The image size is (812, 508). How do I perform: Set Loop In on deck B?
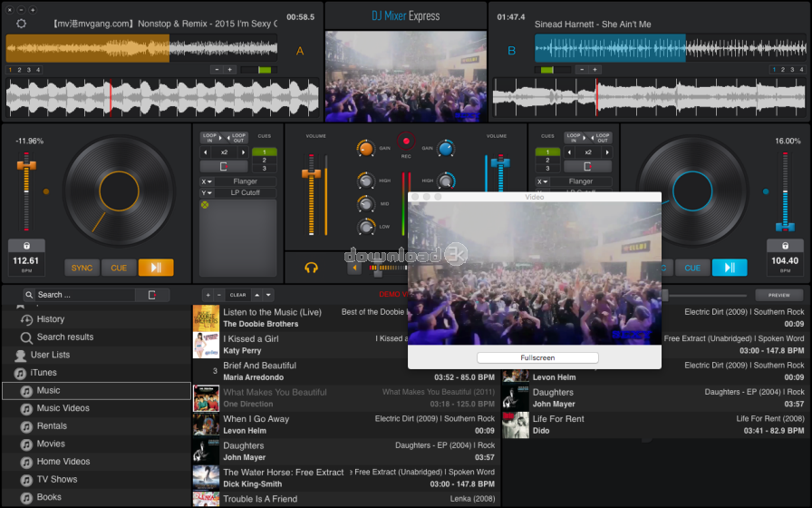point(575,138)
